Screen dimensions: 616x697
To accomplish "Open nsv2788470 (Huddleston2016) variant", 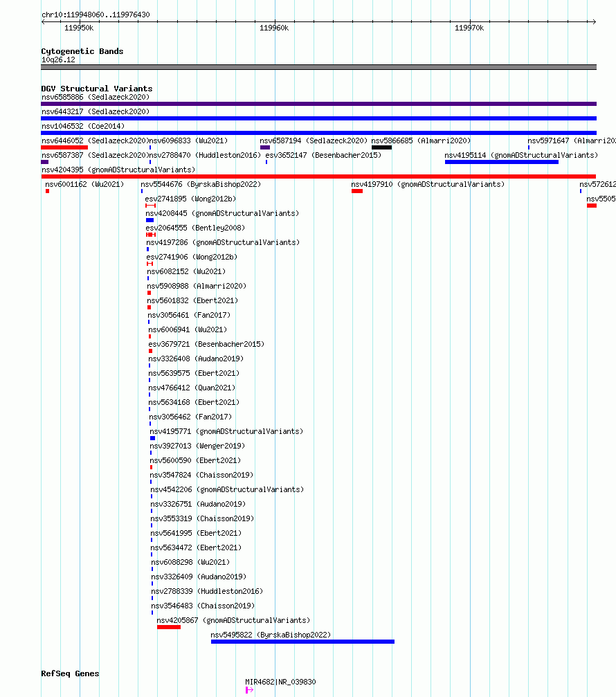I will [x=206, y=155].
